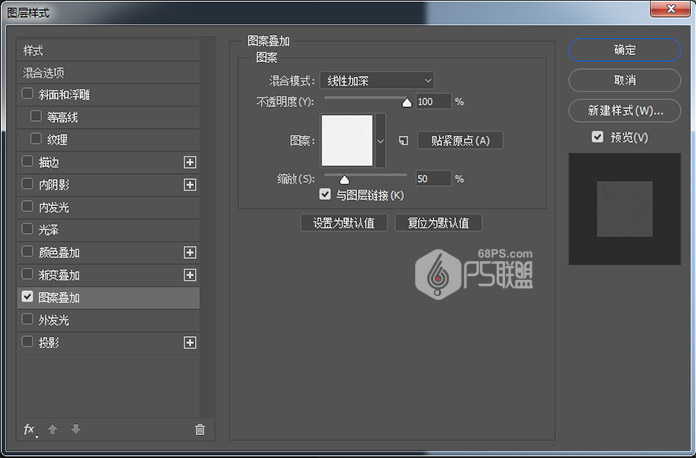
Task: Delete effect with the trash icon
Action: (x=200, y=429)
